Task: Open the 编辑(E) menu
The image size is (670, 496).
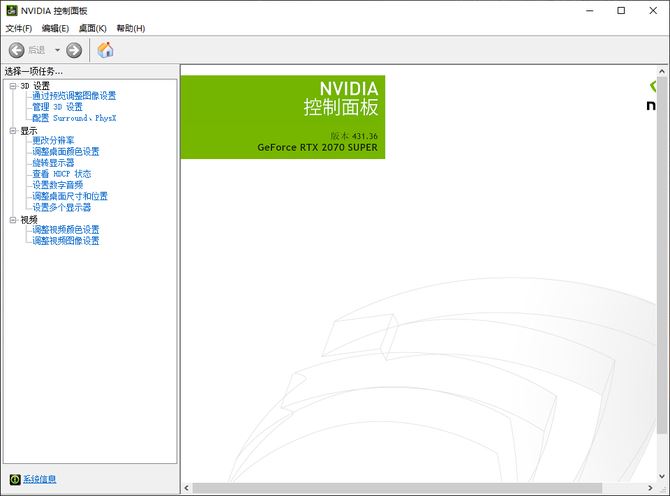Action: point(56,28)
